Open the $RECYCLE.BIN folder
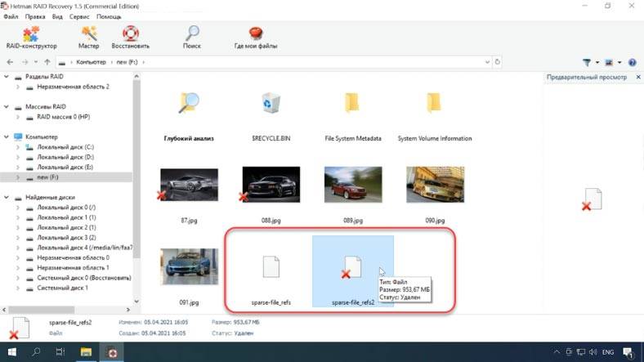 (271, 117)
